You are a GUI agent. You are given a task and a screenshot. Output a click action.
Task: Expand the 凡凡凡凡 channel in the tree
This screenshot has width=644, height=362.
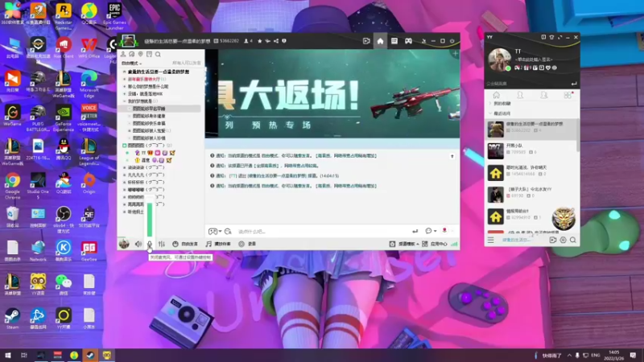(125, 175)
